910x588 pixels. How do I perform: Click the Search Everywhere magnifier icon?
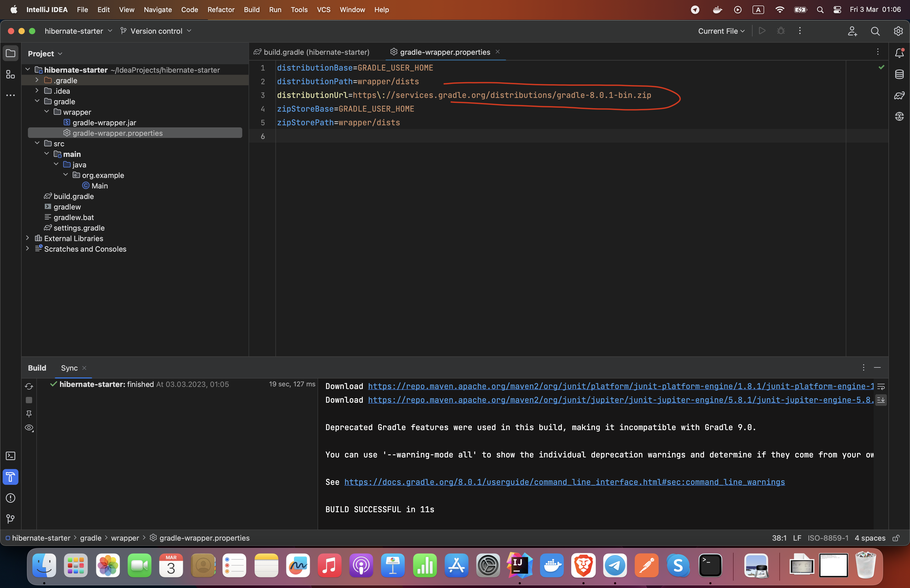(875, 31)
